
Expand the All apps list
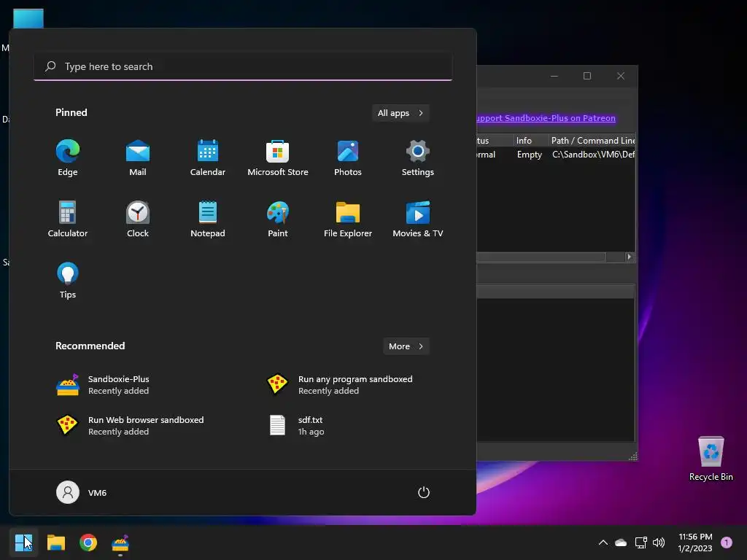coord(400,113)
